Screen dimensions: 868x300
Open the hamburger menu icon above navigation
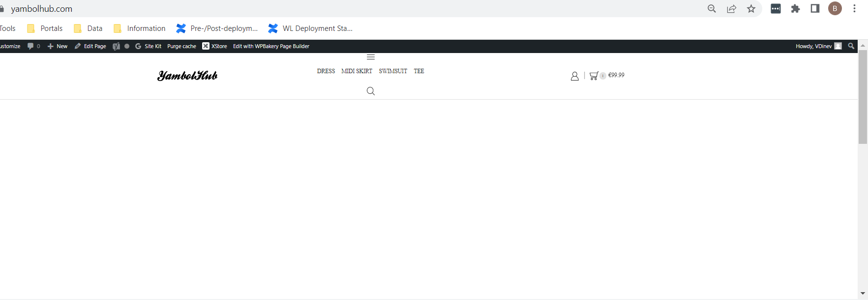371,57
